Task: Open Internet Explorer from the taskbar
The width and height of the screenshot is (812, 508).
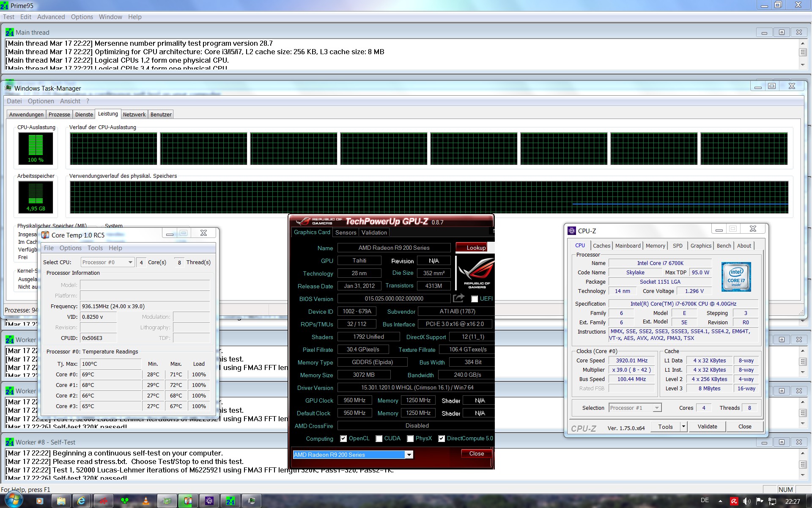Action: click(x=81, y=501)
